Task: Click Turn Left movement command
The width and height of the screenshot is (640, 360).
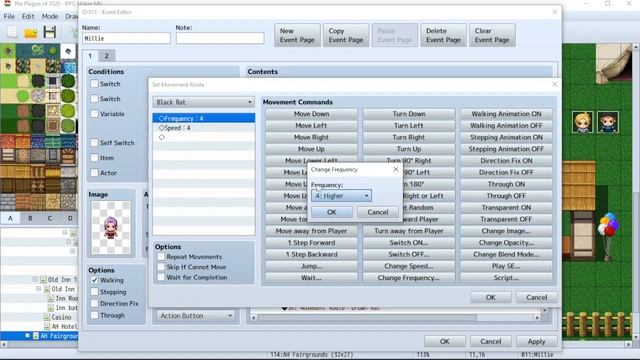Action: 409,126
